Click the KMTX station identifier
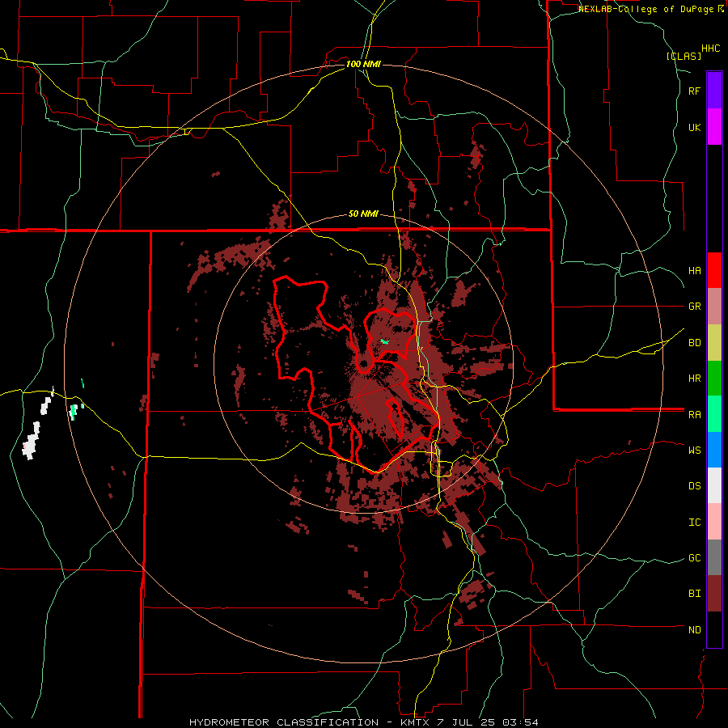Screen dimensions: 728x728 (416, 722)
